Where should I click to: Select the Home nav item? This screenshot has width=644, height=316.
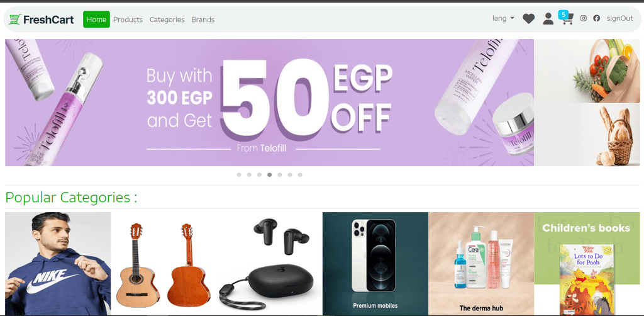(96, 20)
